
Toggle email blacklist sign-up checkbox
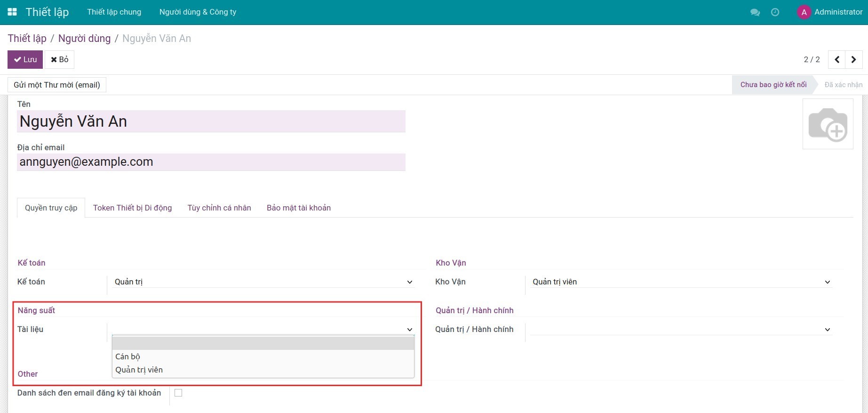[178, 393]
